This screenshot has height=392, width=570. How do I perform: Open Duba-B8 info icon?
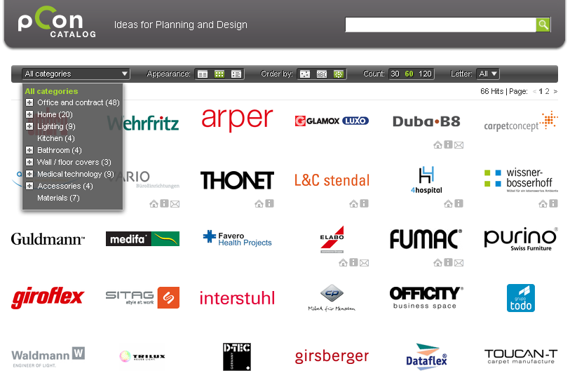point(449,144)
